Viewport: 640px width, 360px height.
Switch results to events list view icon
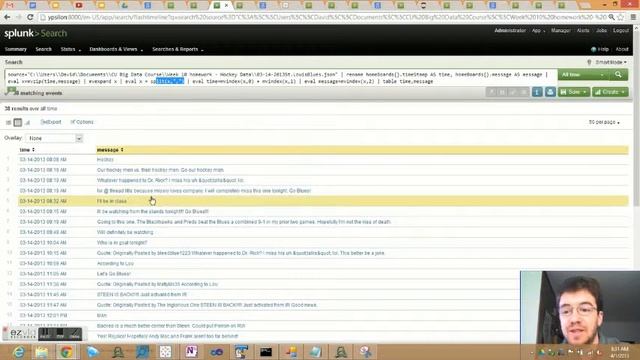click(8, 122)
